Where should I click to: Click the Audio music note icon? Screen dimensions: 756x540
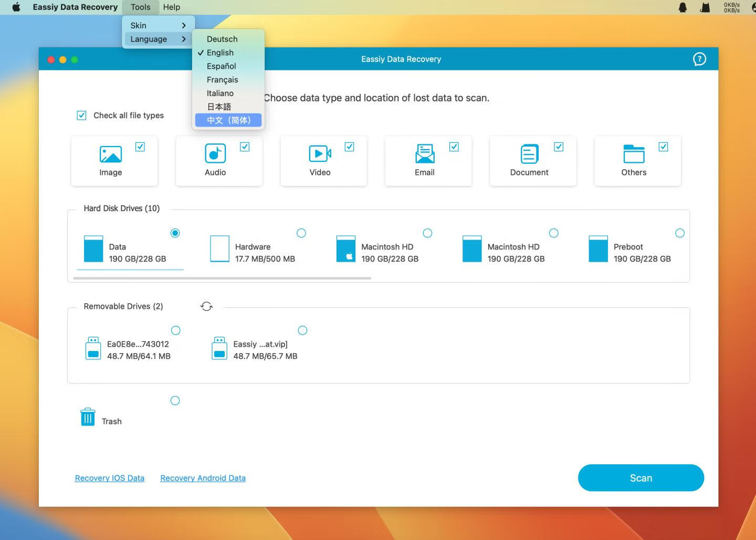point(215,154)
